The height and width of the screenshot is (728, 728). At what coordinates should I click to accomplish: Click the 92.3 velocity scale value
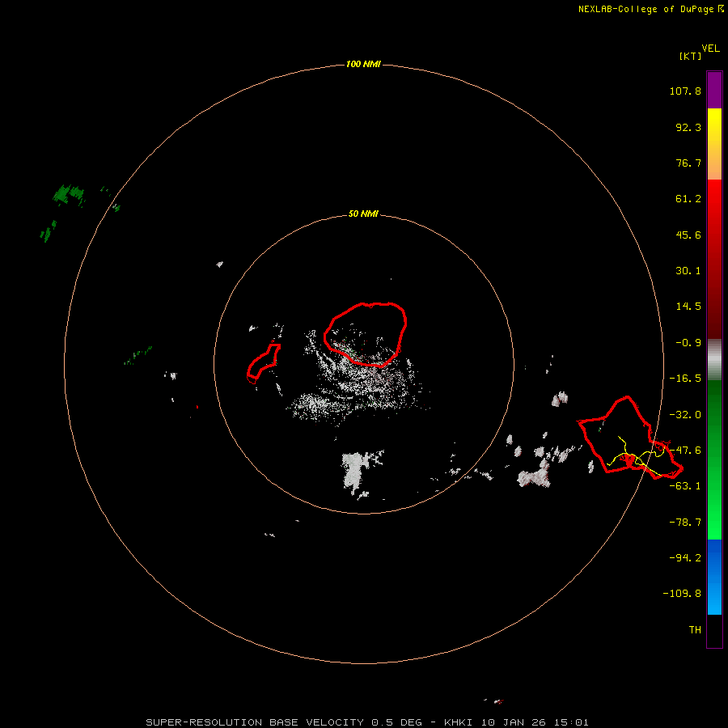688,127
